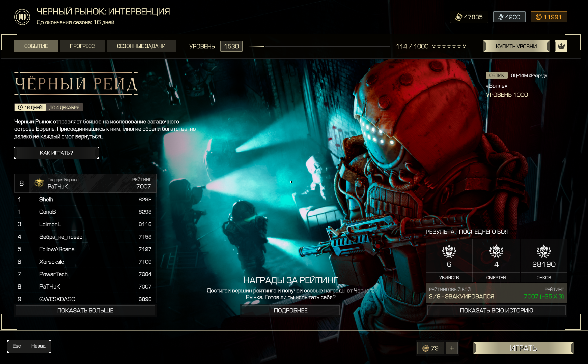Click the ИГРАТЬ button
Image resolution: width=588 pixels, height=364 pixels.
point(524,348)
